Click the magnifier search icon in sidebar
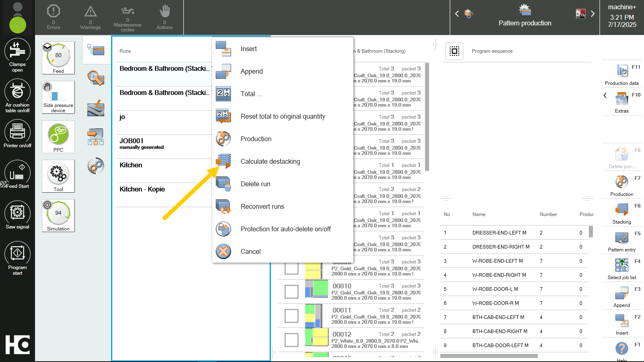 pyautogui.click(x=96, y=78)
